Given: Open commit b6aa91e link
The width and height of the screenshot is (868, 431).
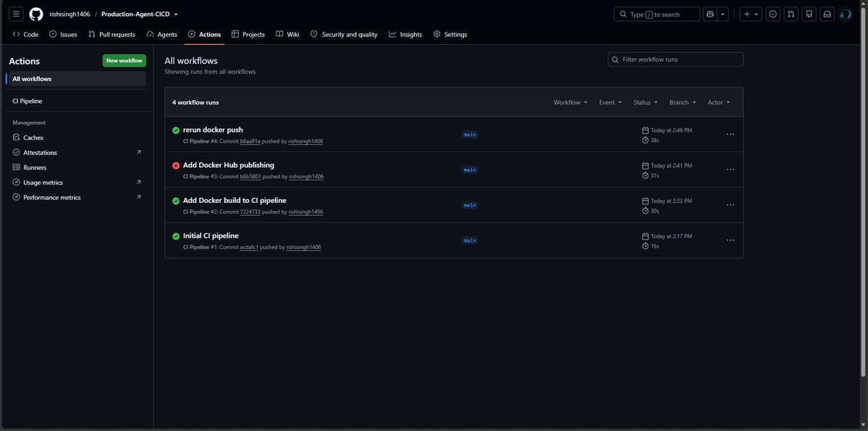Looking at the screenshot, I should point(250,141).
